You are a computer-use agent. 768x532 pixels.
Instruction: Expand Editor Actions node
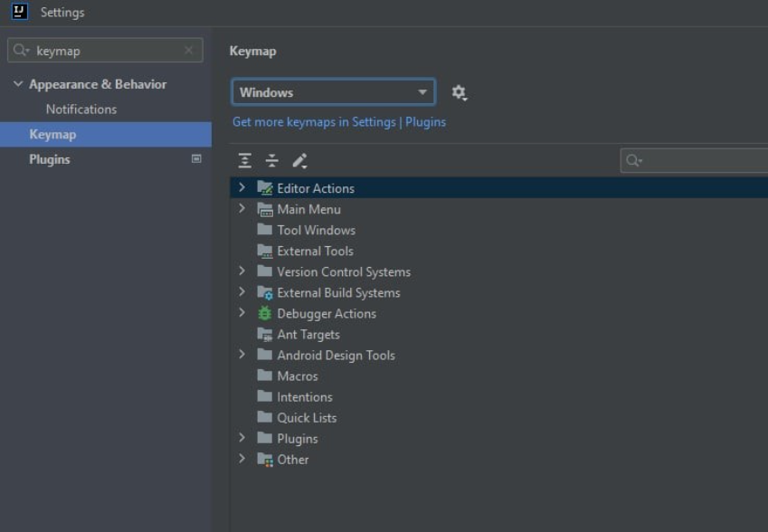pyautogui.click(x=242, y=187)
